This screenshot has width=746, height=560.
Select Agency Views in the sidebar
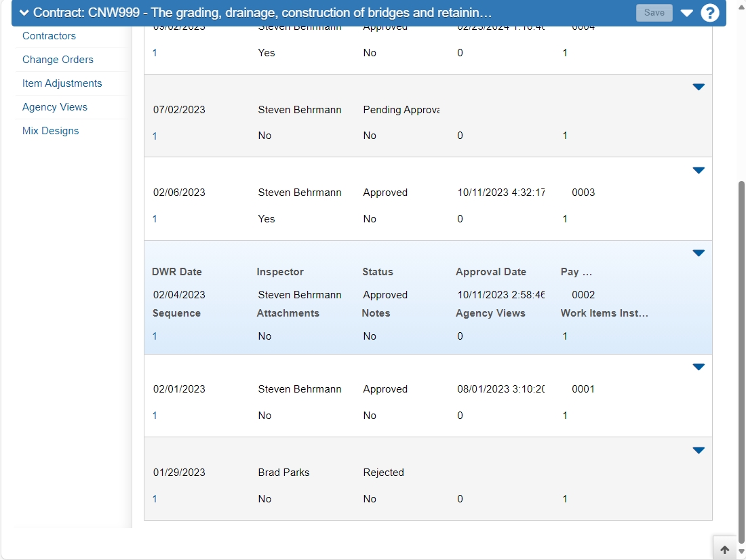point(55,108)
